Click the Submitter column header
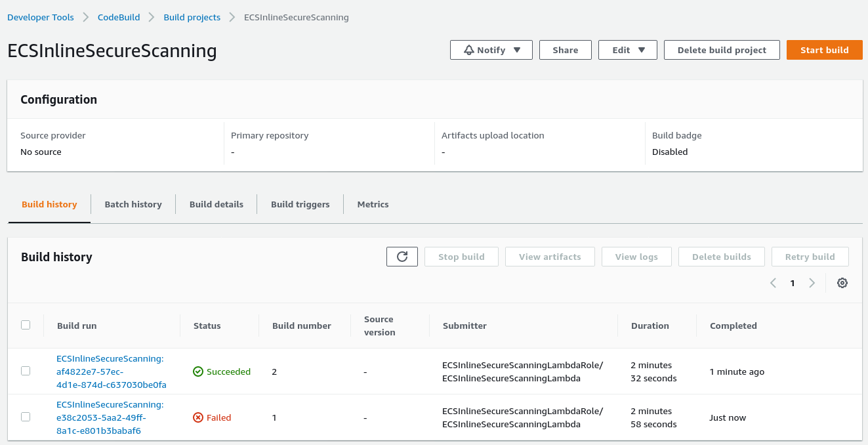868x445 pixels. tap(465, 326)
